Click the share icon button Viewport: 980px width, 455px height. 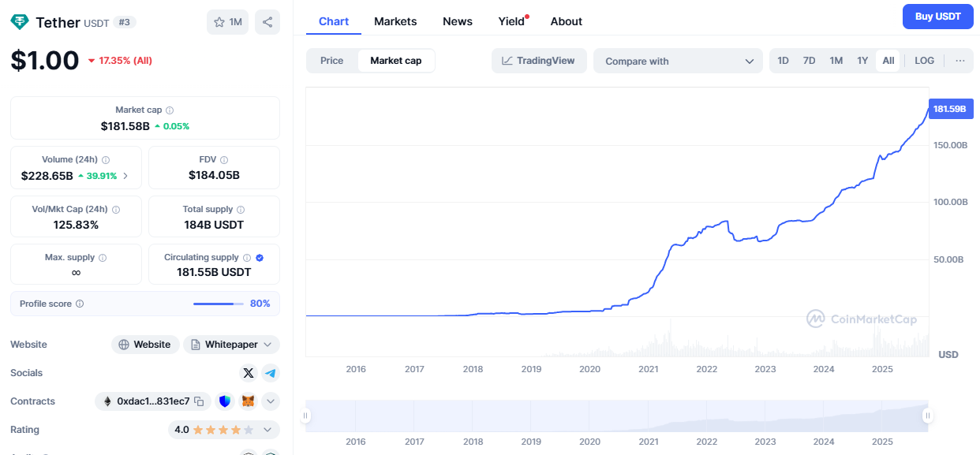click(x=267, y=22)
